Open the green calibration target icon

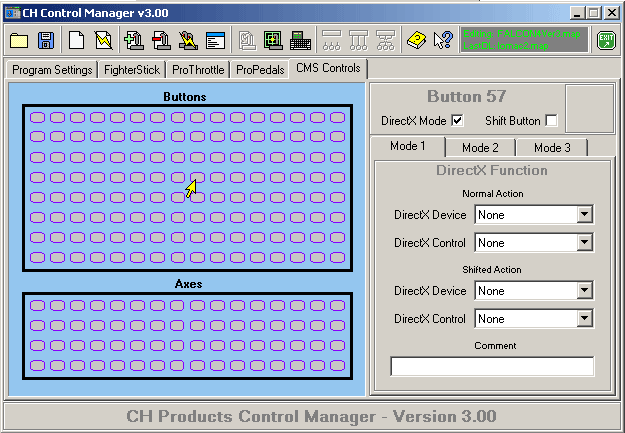click(x=273, y=41)
